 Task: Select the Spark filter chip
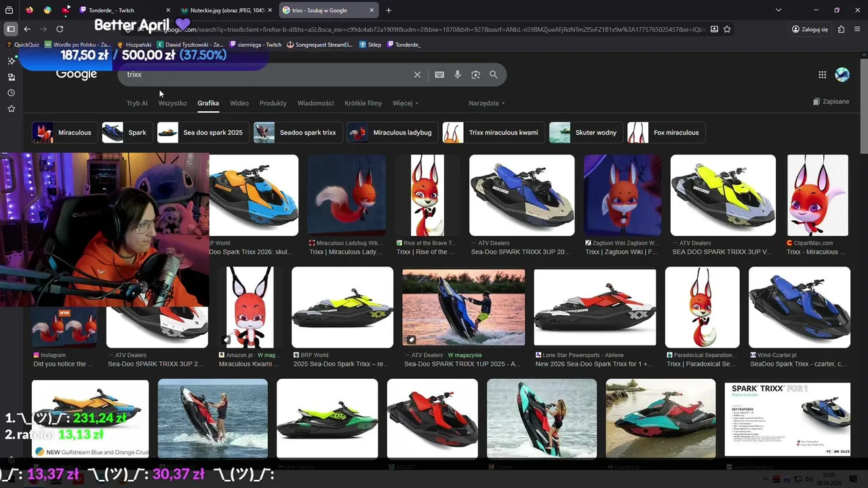point(127,132)
